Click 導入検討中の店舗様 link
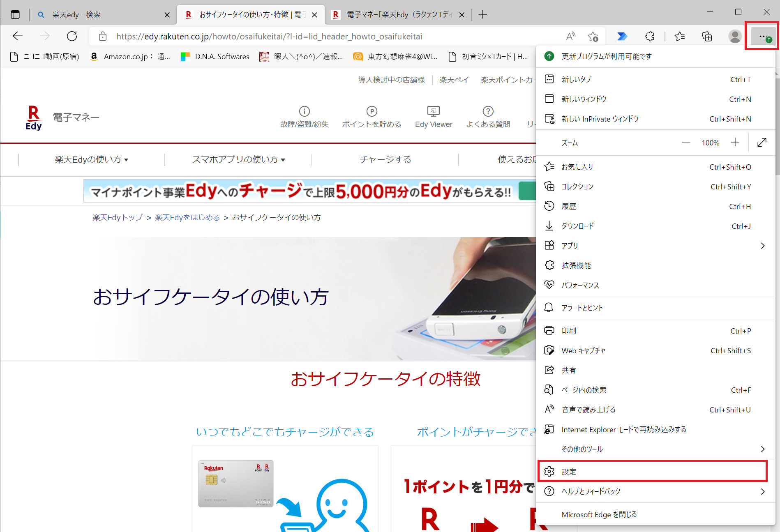 391,80
